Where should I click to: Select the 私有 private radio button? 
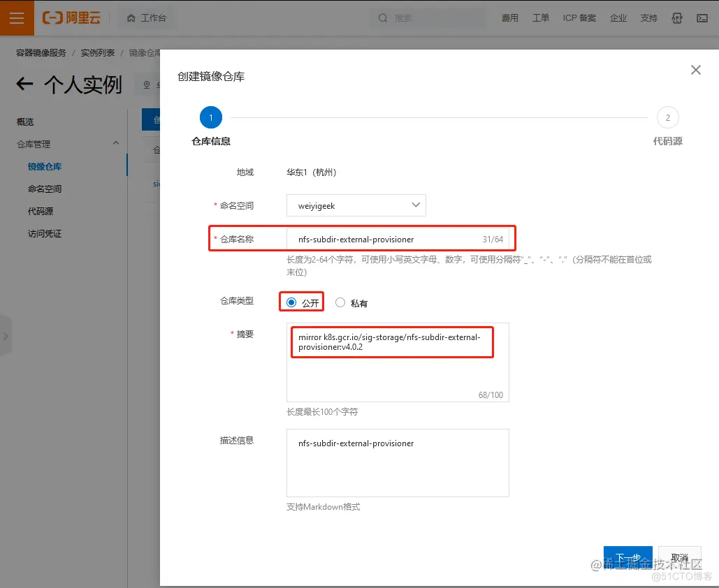[340, 302]
